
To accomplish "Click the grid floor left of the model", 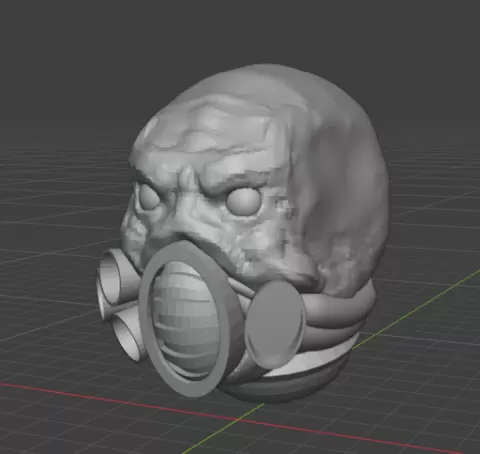I will (50, 267).
